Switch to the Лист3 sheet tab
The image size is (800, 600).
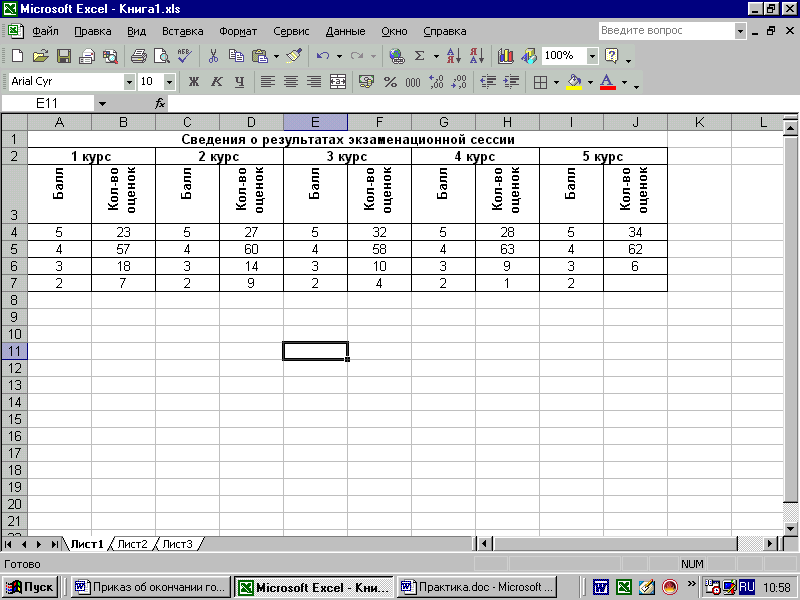click(x=178, y=544)
